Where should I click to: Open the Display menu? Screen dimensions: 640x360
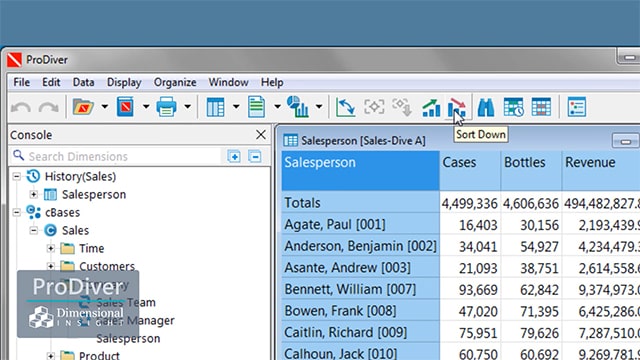point(124,82)
